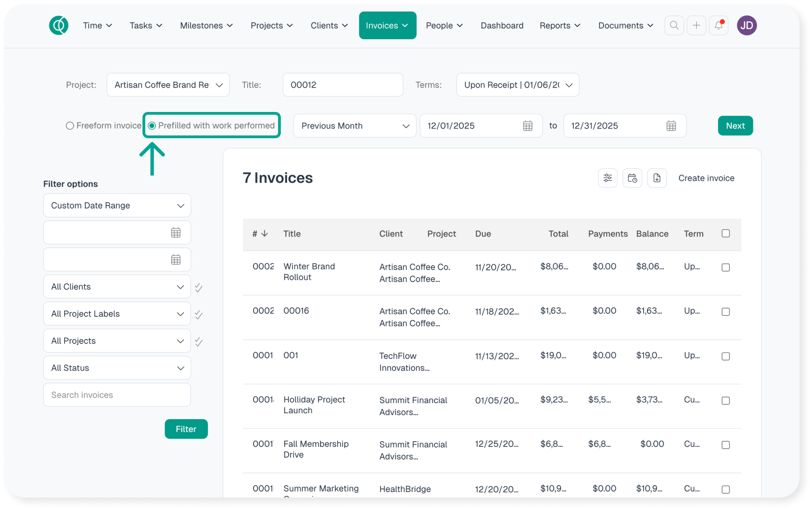Viewport: 812px width, 510px height.
Task: Toggle the select-all checkbox in table header
Action: (x=725, y=234)
